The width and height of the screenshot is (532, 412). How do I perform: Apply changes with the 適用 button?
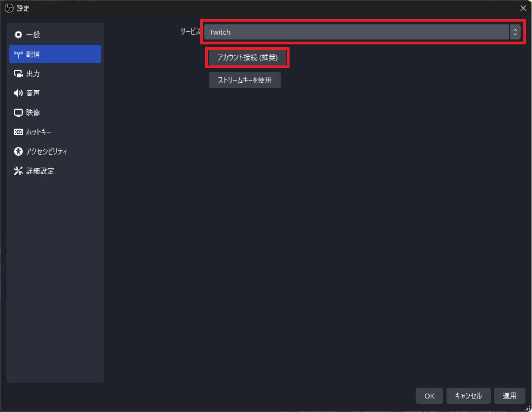(x=509, y=396)
